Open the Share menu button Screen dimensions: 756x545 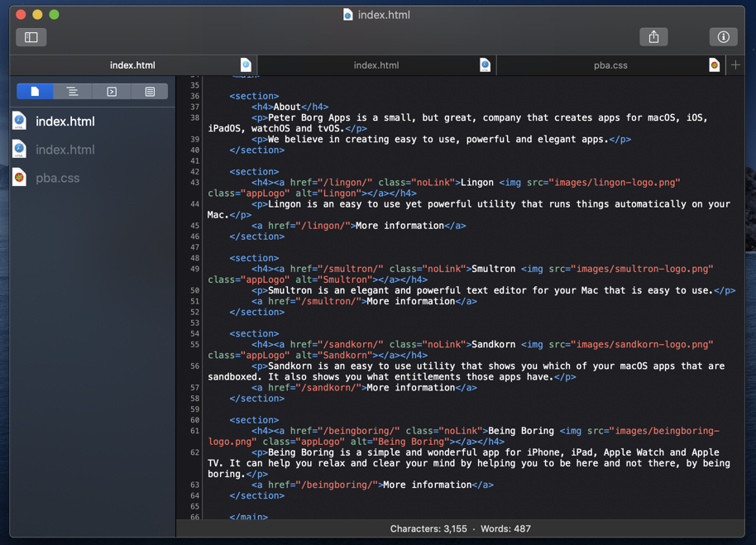pos(653,37)
